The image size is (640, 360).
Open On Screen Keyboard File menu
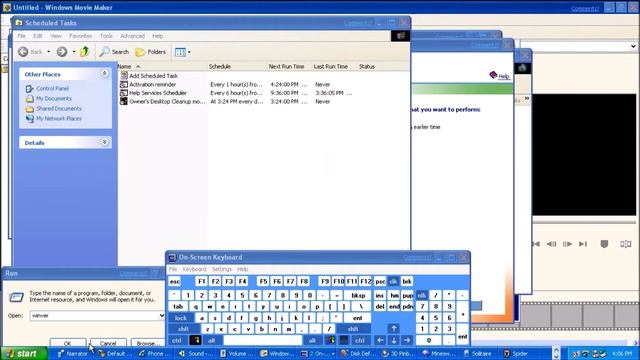pos(173,269)
